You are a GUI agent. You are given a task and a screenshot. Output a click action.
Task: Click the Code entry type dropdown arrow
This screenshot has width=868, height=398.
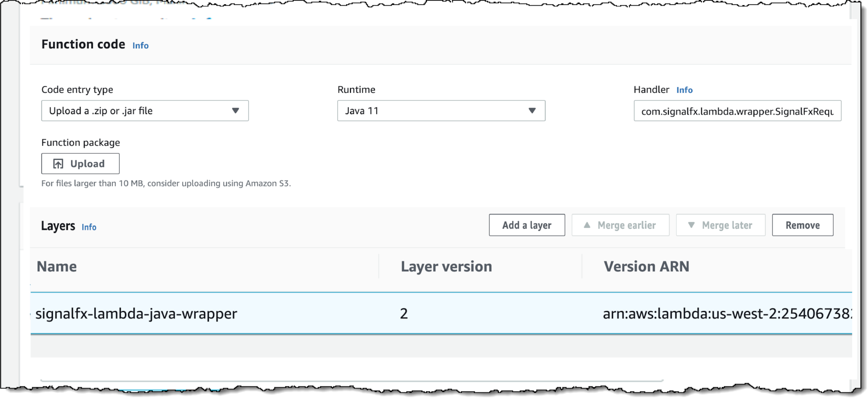click(236, 111)
